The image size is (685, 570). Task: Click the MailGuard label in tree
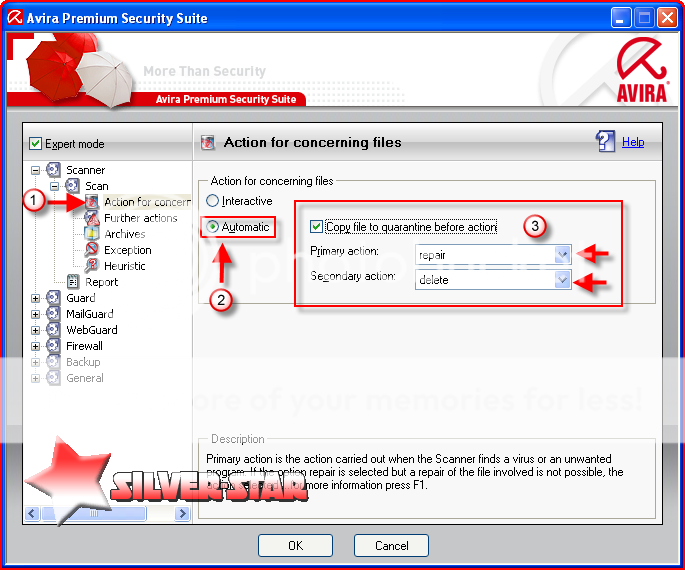click(x=90, y=314)
